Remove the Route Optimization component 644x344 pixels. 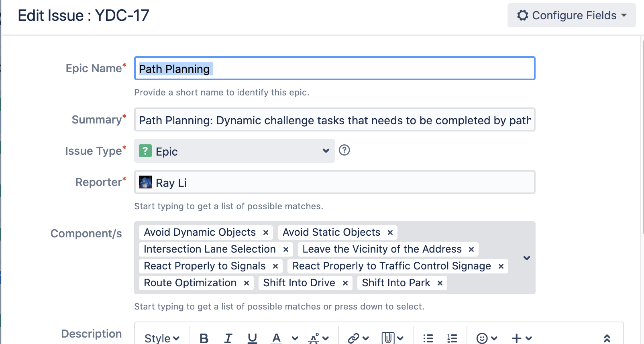(247, 283)
